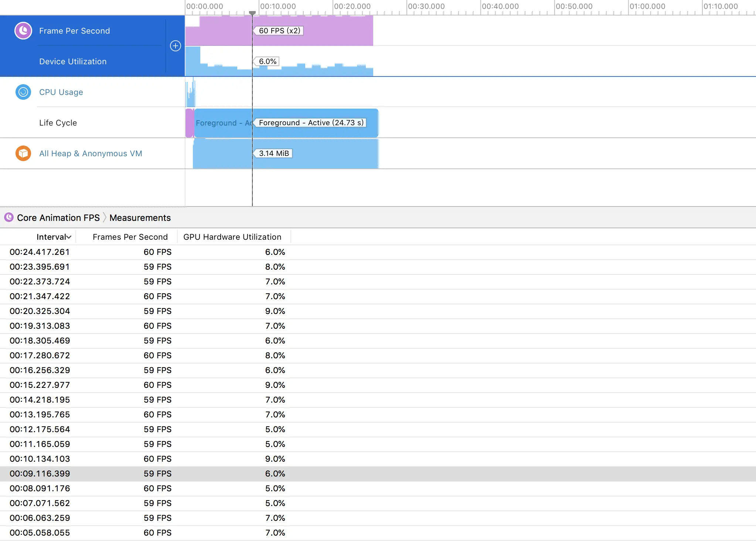The height and width of the screenshot is (543, 756).
Task: Select the Life Cycle track label
Action: pyautogui.click(x=58, y=123)
